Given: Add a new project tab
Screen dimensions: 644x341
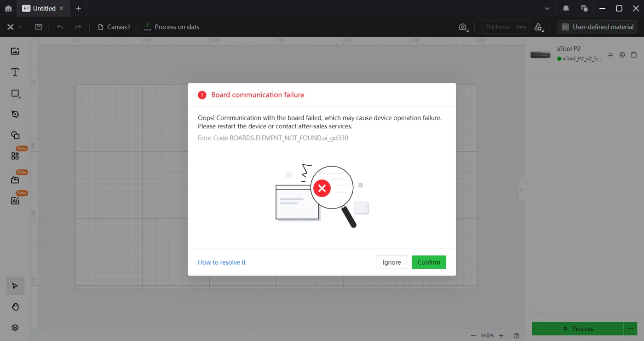Looking at the screenshot, I should tap(79, 8).
